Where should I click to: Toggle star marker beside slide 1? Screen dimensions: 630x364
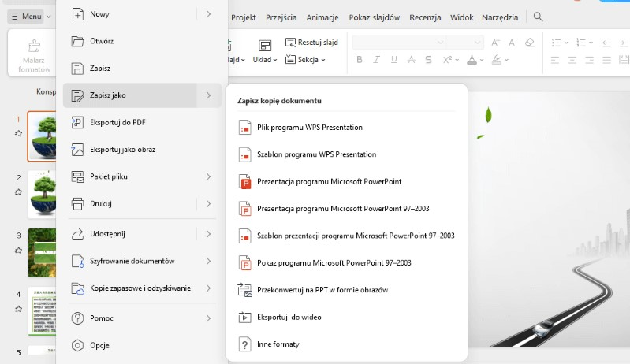click(18, 134)
